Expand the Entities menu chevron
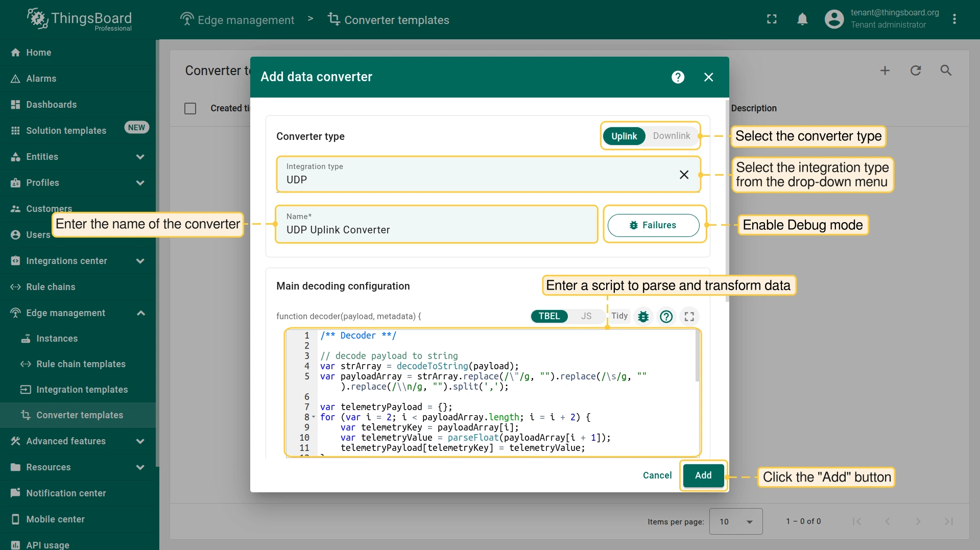The image size is (980, 550). (140, 157)
